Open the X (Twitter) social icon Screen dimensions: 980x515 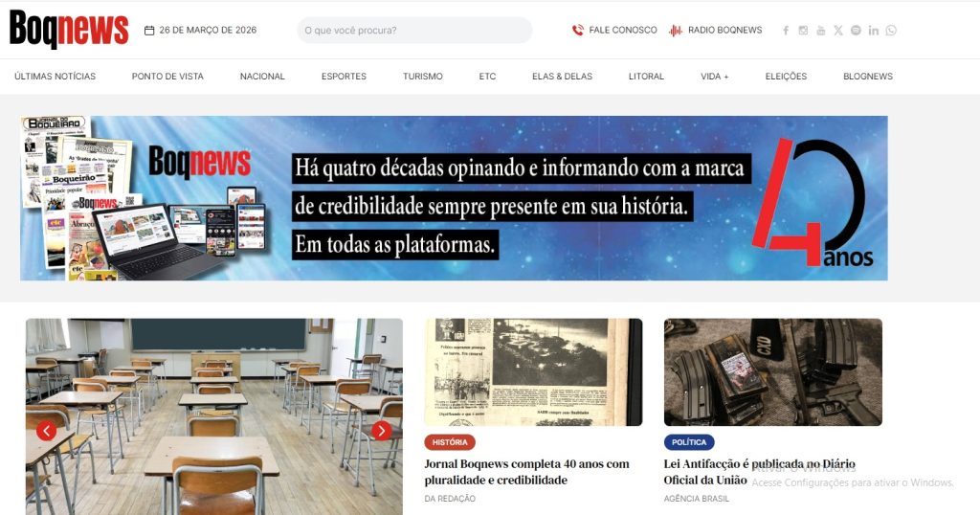click(x=838, y=30)
